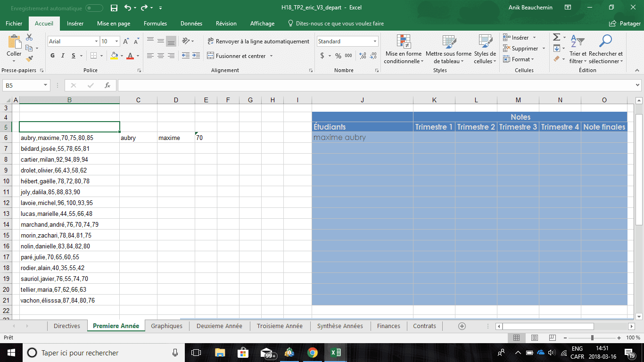Open the Borders tool
The height and width of the screenshot is (362, 644).
94,56
